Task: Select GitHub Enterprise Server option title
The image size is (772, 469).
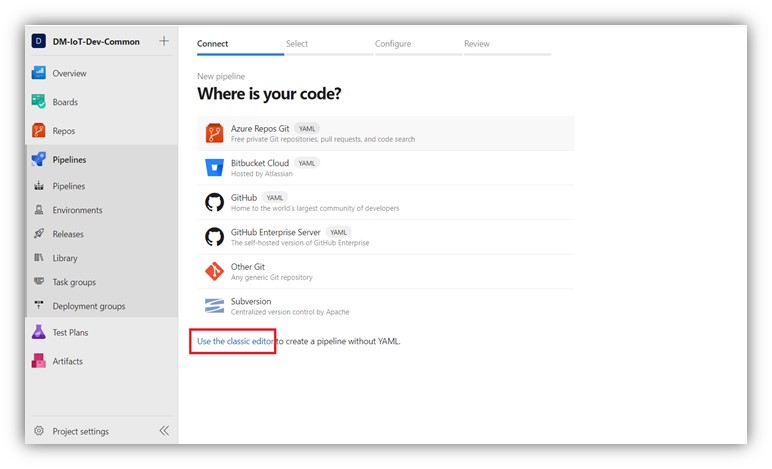Action: point(275,232)
